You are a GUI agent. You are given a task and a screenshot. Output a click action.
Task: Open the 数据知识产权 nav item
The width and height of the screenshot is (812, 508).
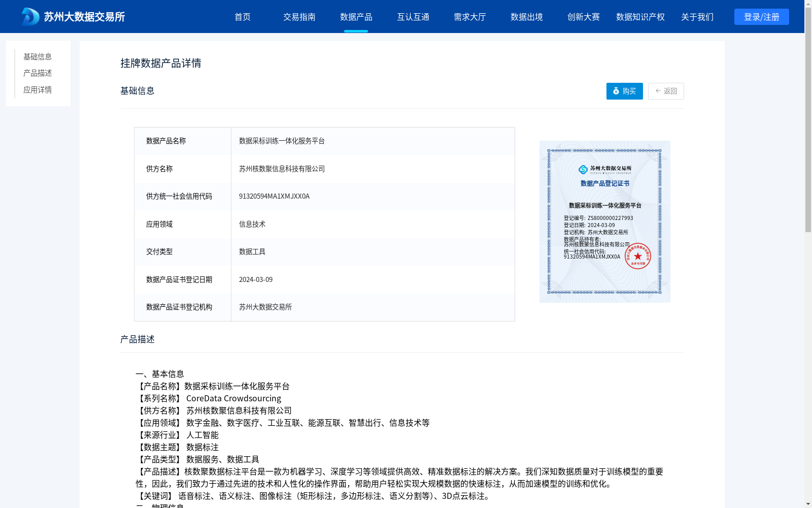click(640, 17)
